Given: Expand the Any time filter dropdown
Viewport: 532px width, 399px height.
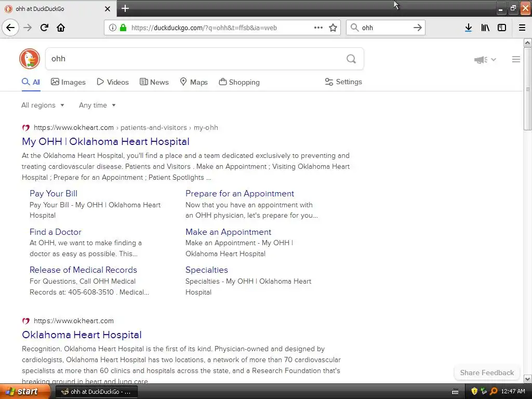Looking at the screenshot, I should click(97, 105).
